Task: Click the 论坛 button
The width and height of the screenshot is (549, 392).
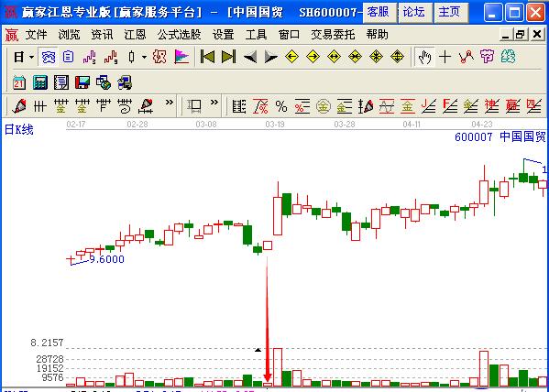Action: [415, 12]
